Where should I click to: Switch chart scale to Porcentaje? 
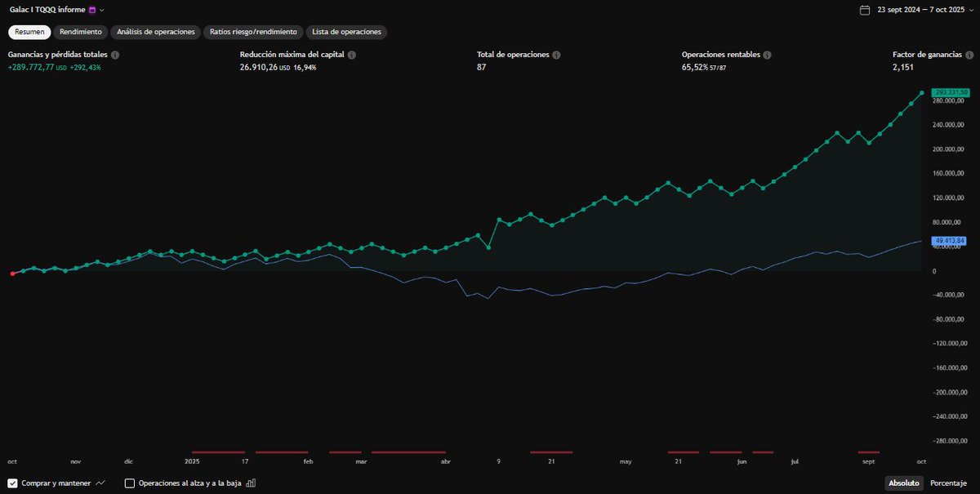coord(948,483)
